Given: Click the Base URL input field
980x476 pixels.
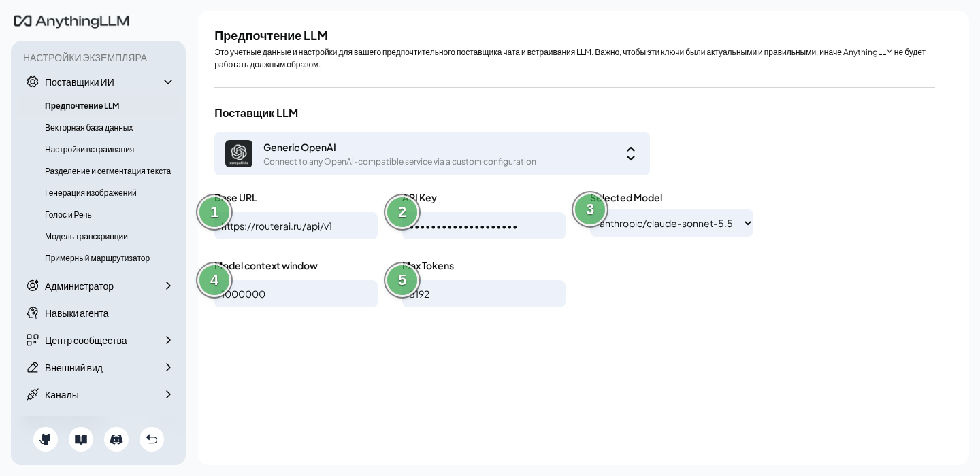Looking at the screenshot, I should [x=296, y=226].
